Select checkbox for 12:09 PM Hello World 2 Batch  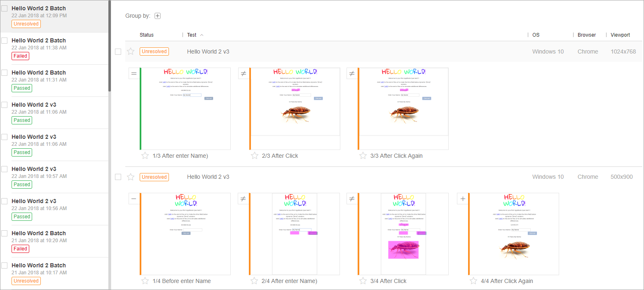tap(5, 8)
